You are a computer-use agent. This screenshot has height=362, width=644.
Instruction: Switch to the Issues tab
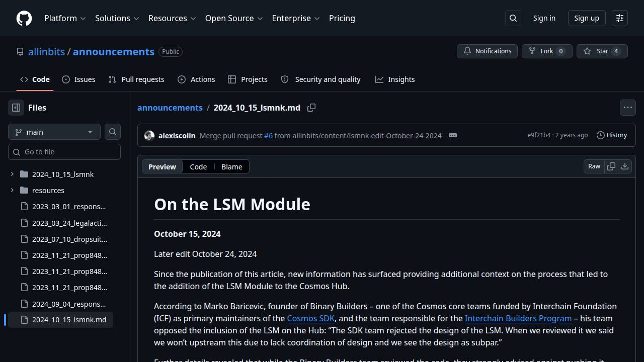pyautogui.click(x=78, y=79)
